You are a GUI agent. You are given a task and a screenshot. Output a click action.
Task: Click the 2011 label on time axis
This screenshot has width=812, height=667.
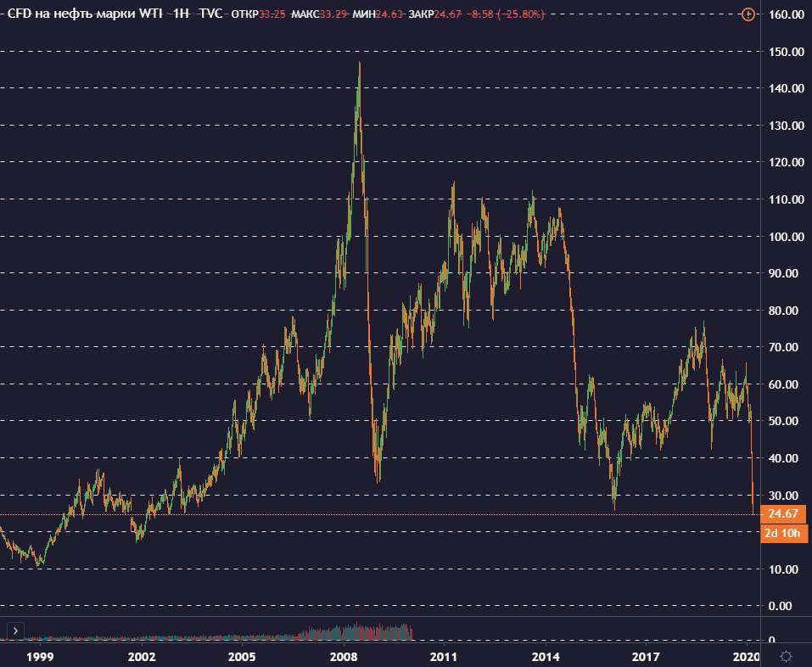click(x=444, y=657)
